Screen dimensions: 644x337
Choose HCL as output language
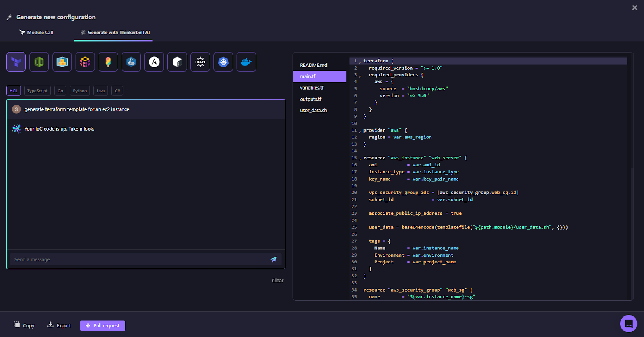13,91
